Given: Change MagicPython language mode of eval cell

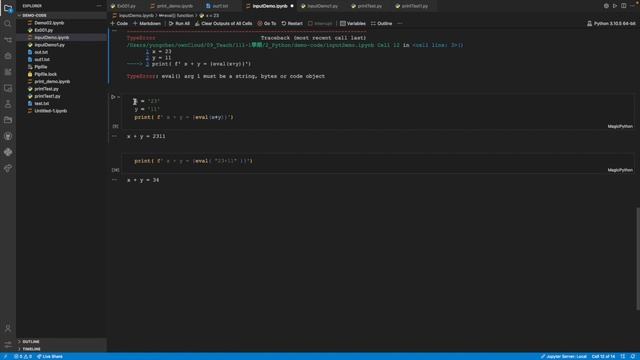Looking at the screenshot, I should pos(620,170).
